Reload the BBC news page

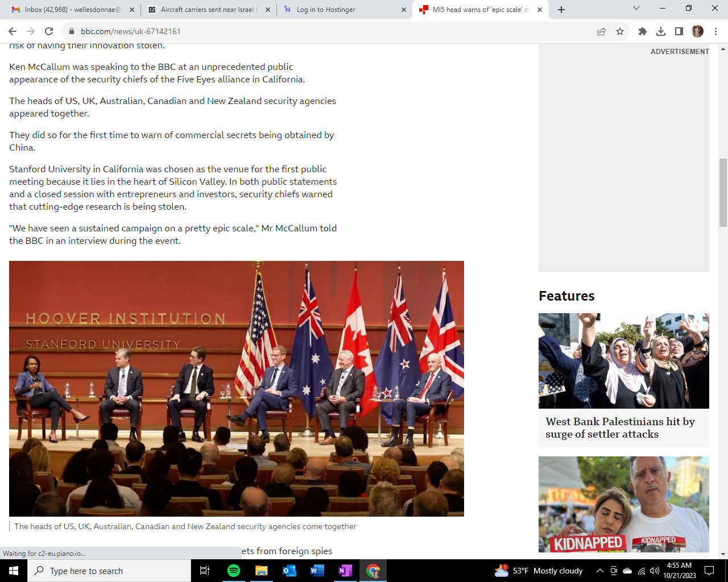[x=49, y=31]
